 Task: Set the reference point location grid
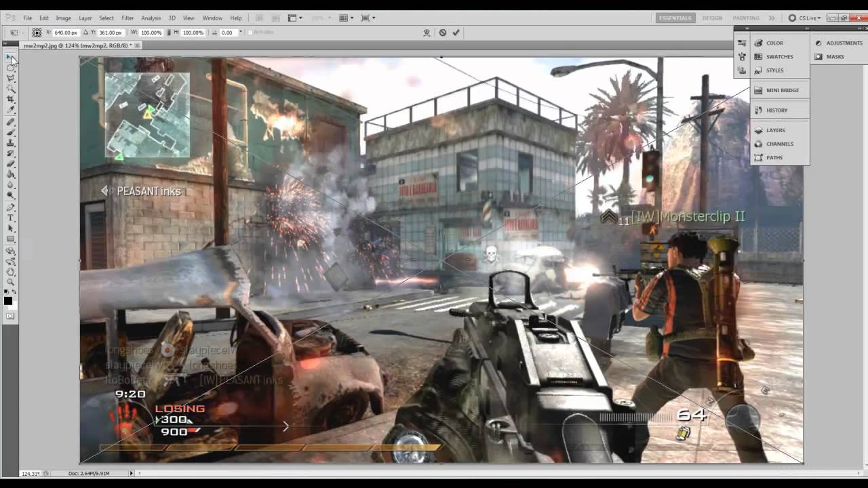coord(37,33)
